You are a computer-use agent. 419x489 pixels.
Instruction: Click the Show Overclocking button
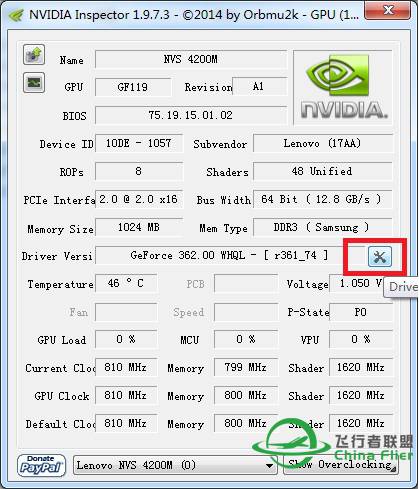tap(340, 464)
